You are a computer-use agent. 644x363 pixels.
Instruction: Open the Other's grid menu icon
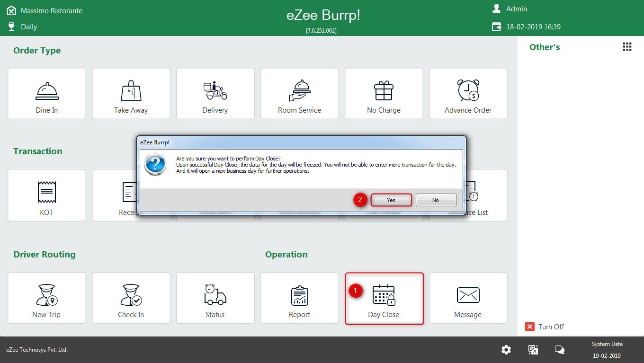point(627,46)
